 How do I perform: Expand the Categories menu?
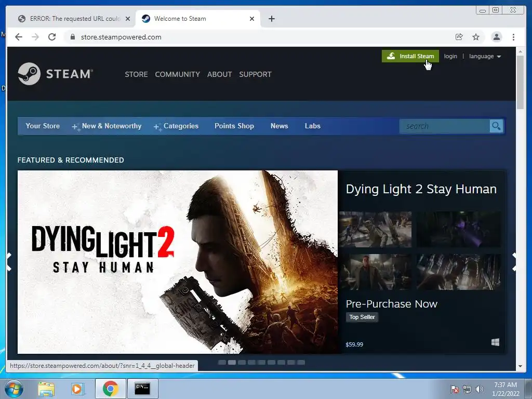[176, 126]
